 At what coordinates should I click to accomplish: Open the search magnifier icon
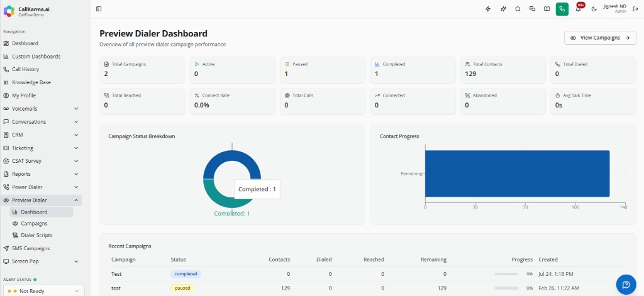[x=518, y=9]
